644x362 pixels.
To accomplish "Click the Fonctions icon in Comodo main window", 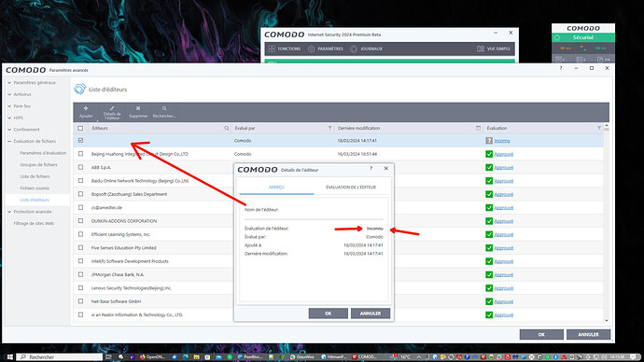I will click(x=272, y=49).
